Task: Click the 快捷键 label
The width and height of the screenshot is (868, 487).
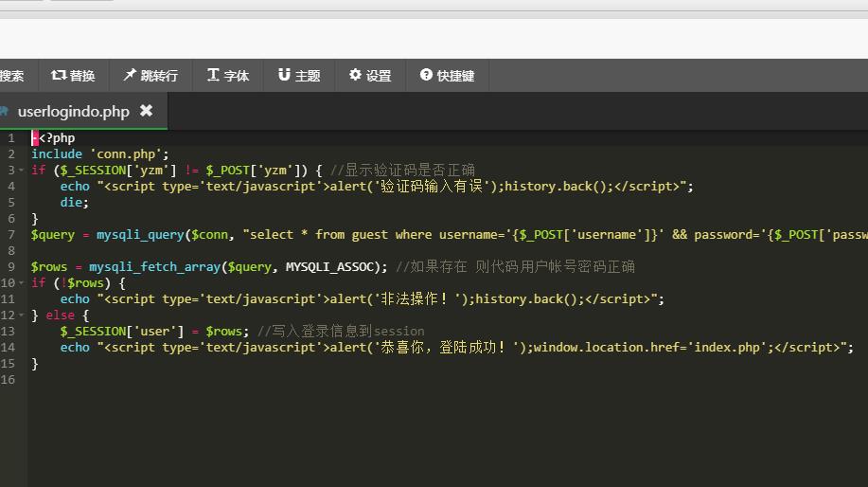Action: click(x=455, y=76)
